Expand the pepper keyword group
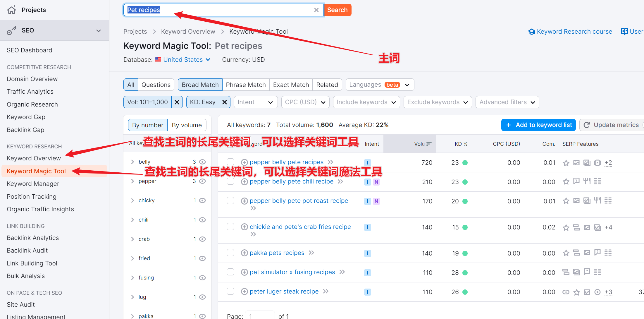This screenshot has width=644, height=319. point(132,181)
